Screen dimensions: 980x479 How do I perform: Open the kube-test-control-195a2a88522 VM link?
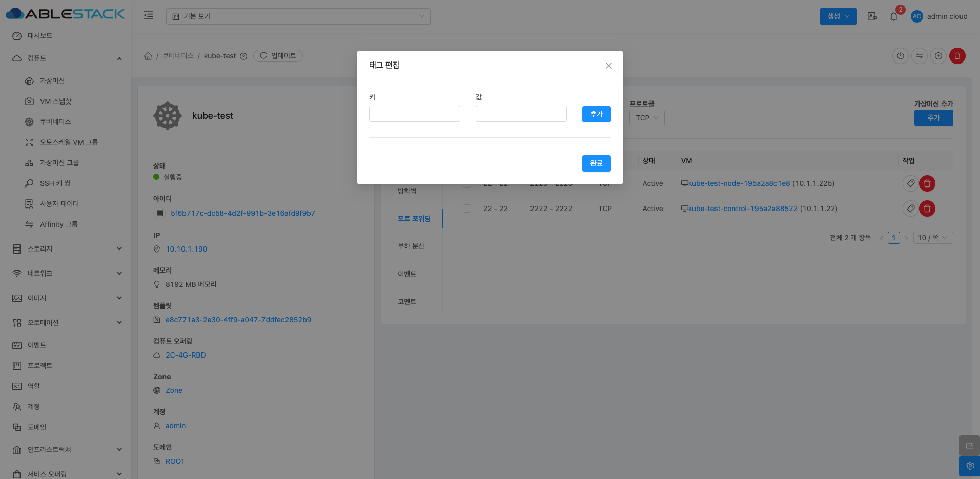pyautogui.click(x=743, y=209)
